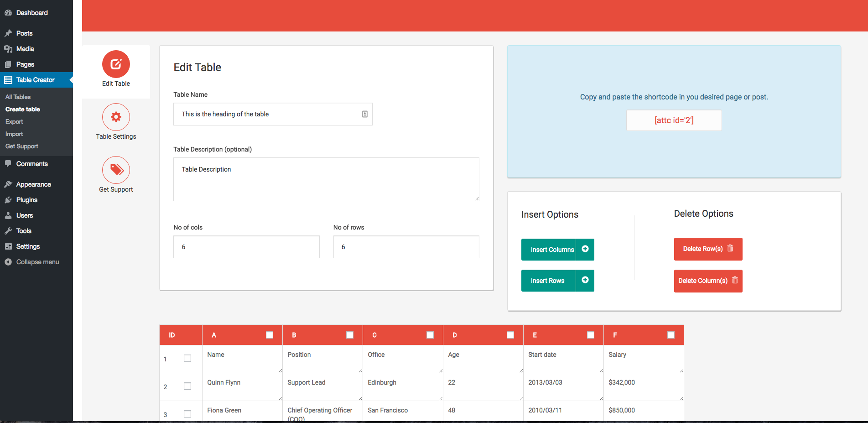Tick the column D header checkbox
868x423 pixels.
pyautogui.click(x=510, y=335)
